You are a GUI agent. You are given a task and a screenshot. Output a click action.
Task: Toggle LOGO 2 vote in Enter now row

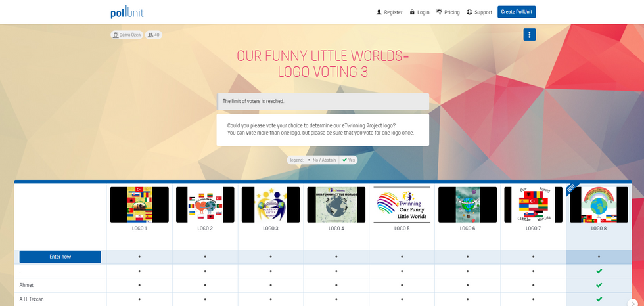pyautogui.click(x=205, y=257)
